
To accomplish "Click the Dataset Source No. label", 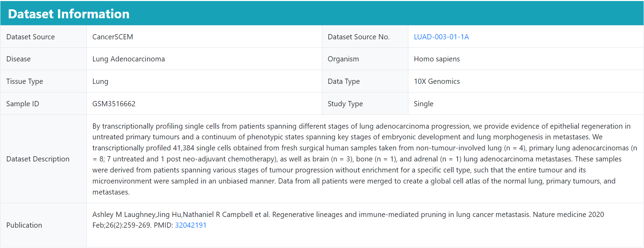I will pos(358,37).
